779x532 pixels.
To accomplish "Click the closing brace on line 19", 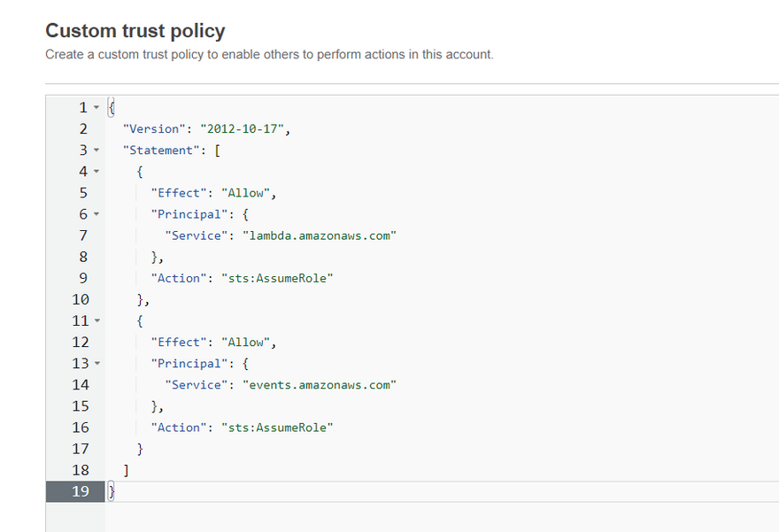I will [112, 491].
